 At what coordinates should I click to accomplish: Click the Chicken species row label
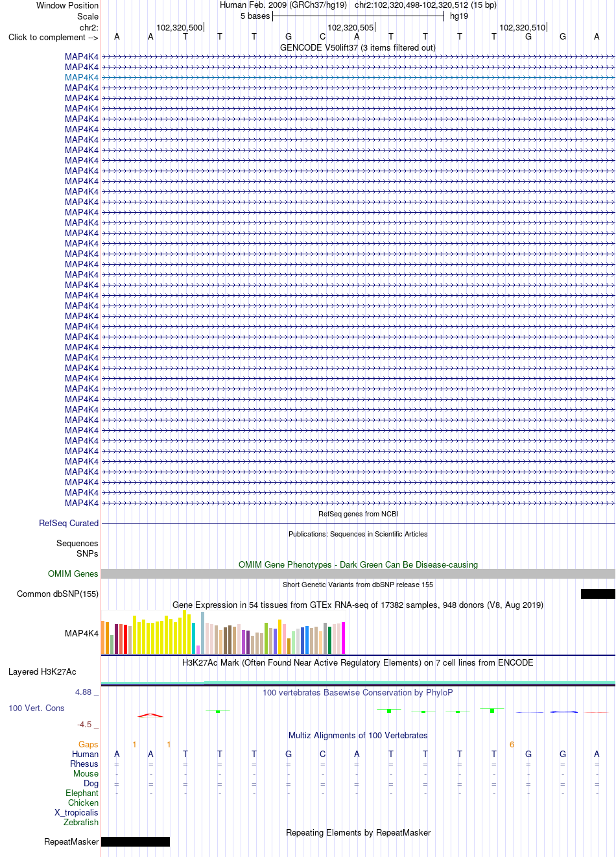pos(84,803)
